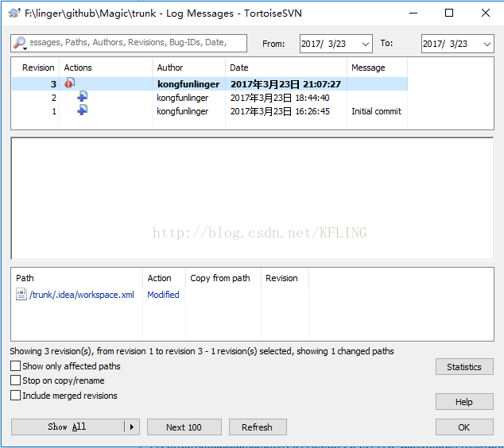The width and height of the screenshot is (504, 448).
Task: Select revision 2 dated 18:44:40
Action: (x=210, y=98)
